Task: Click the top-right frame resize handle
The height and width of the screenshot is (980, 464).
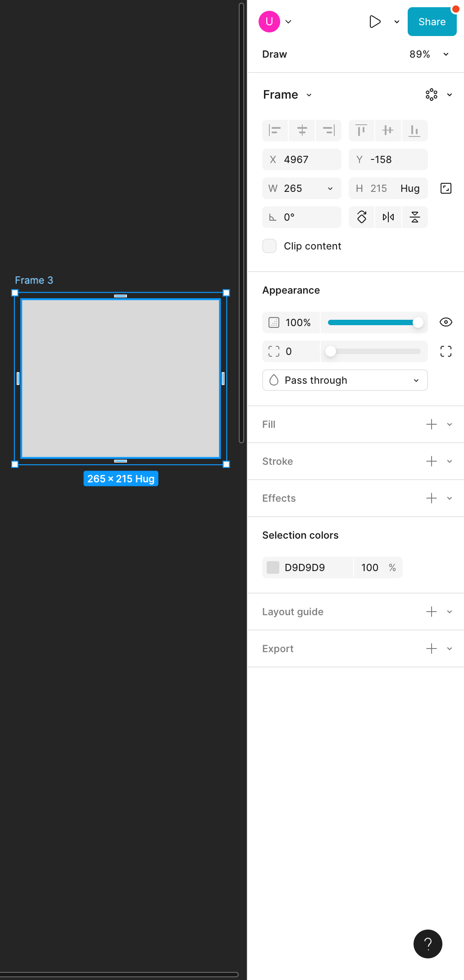Action: pyautogui.click(x=227, y=293)
